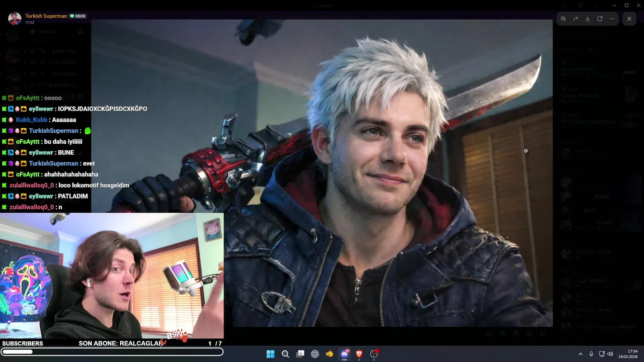The height and width of the screenshot is (362, 644).
Task: Open Task View in the taskbar
Action: tap(300, 354)
